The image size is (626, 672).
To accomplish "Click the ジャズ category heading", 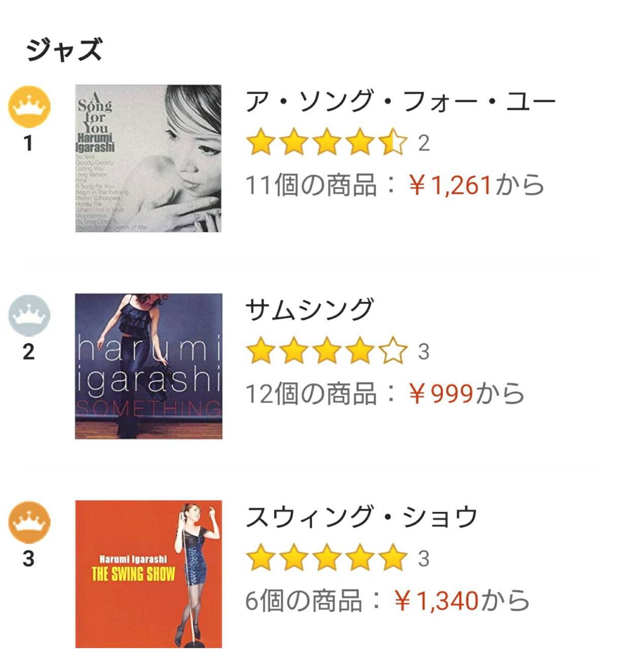I will (64, 49).
